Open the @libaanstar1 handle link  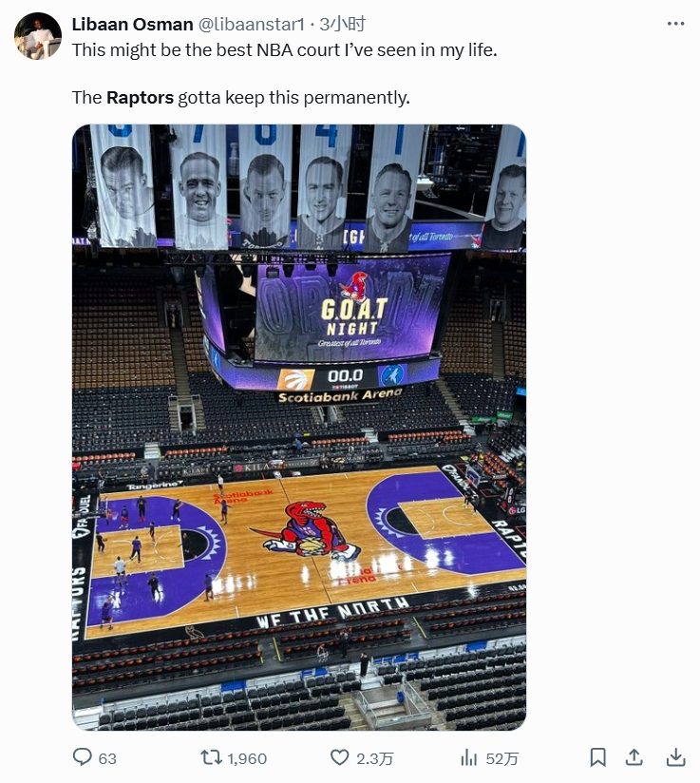pos(252,24)
